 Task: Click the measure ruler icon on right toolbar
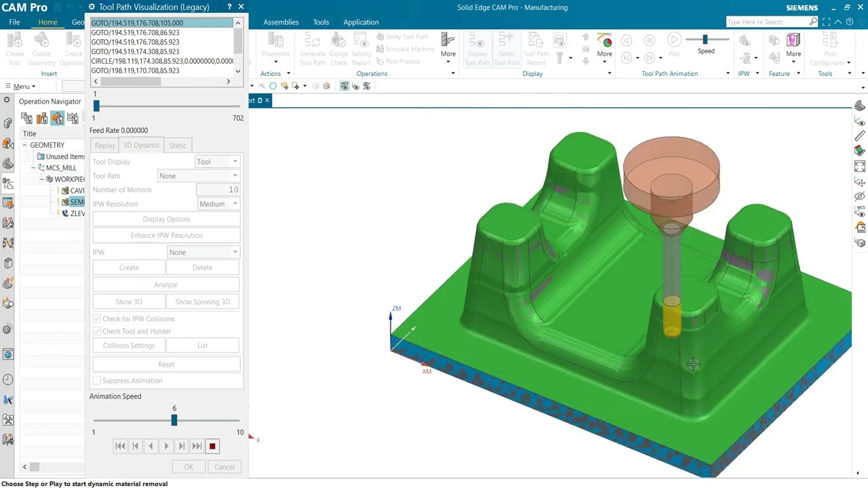point(860,136)
